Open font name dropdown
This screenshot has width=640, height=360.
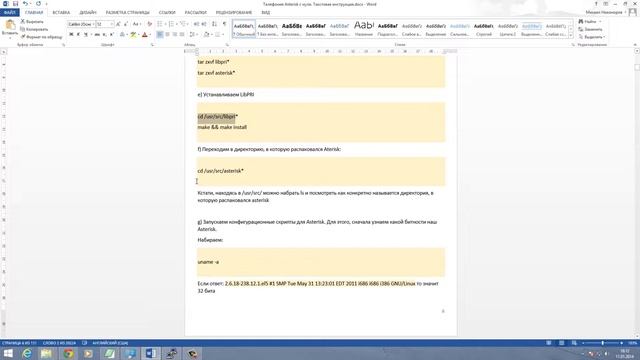[93, 24]
